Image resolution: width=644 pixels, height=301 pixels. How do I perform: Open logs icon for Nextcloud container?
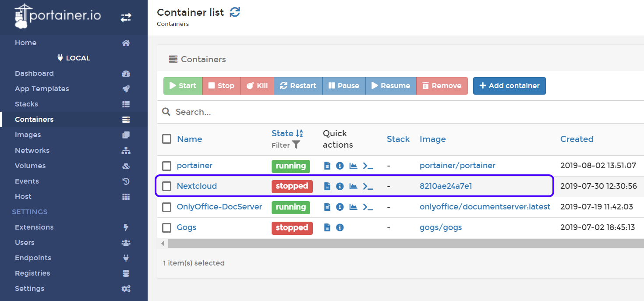(327, 186)
